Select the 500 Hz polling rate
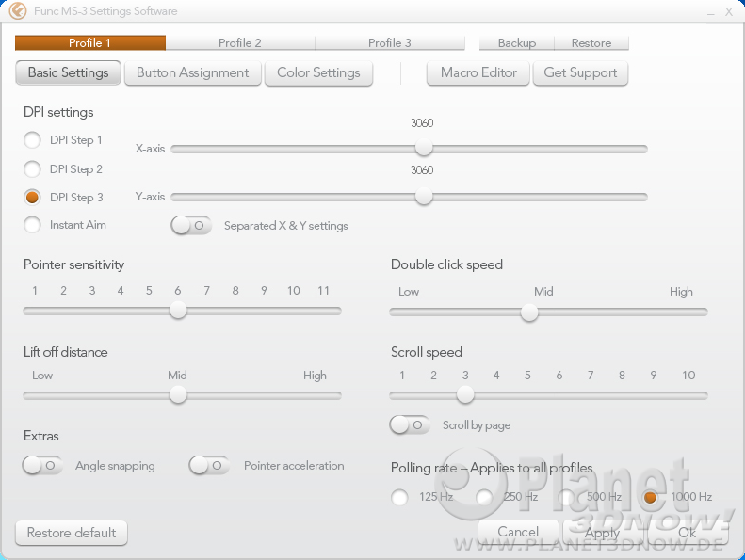Screen dimensions: 745x560 [566, 497]
